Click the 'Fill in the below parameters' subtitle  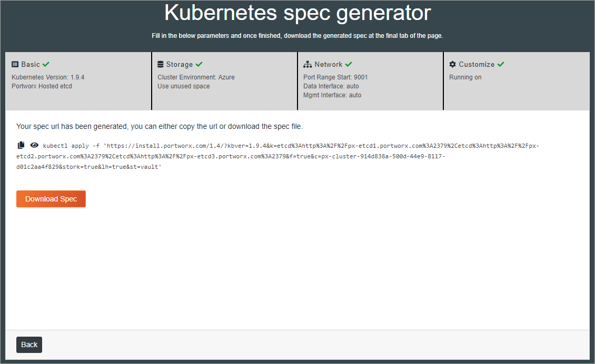pos(297,36)
